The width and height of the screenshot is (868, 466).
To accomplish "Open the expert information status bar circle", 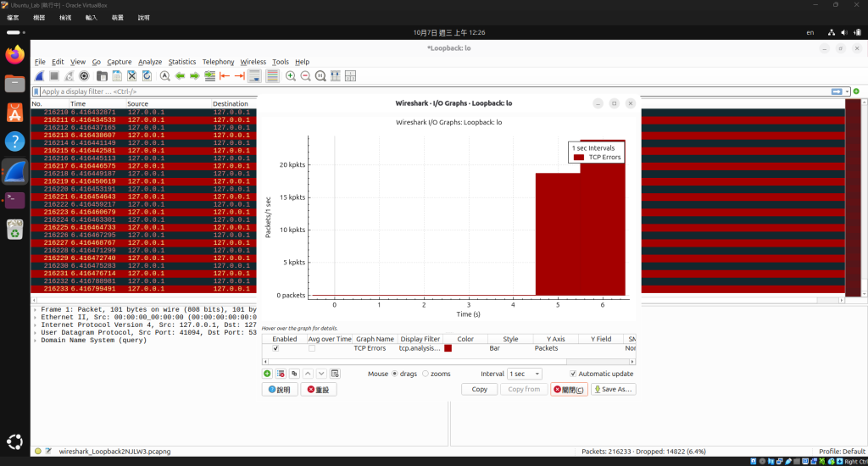I will [x=37, y=451].
